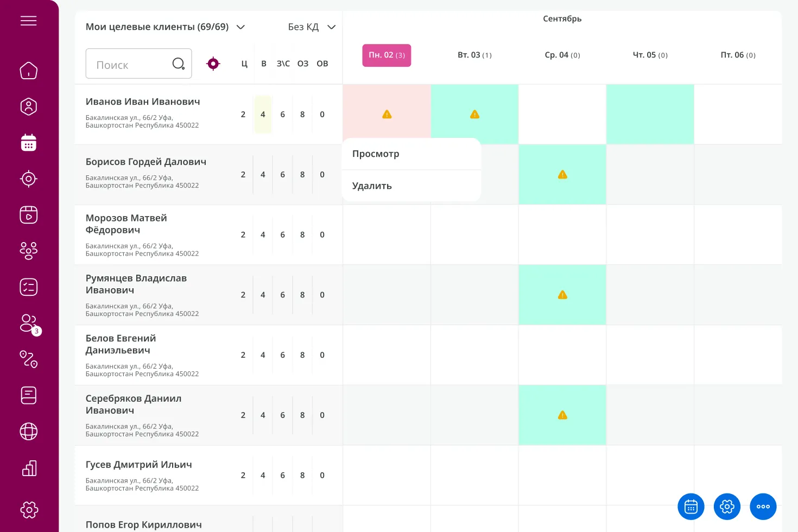Select the 'Вт. 03' day header
Viewport: 798px width, 532px height.
474,55
